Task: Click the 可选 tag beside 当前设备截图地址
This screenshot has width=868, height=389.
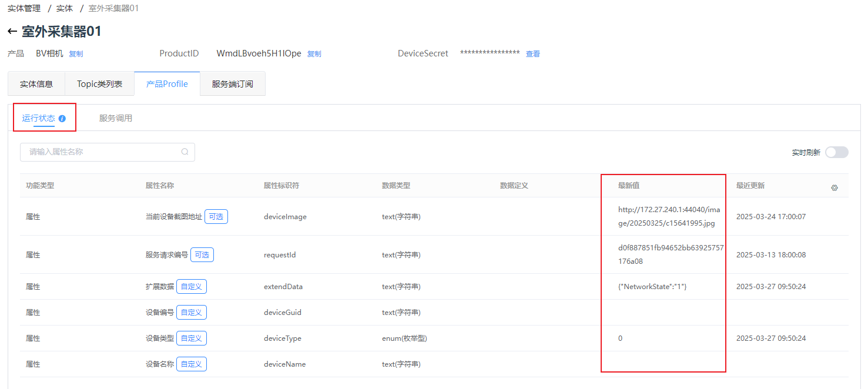Action: pyautogui.click(x=216, y=217)
